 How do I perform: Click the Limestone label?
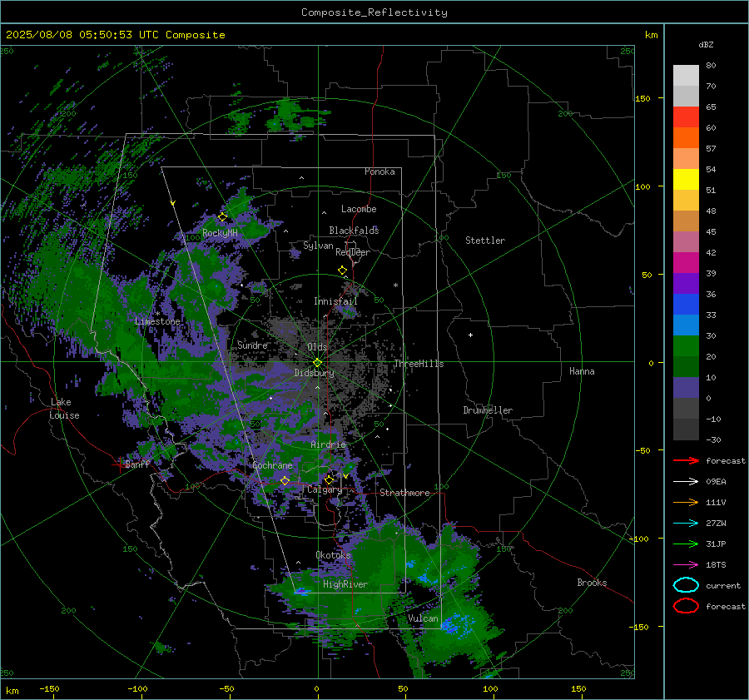[157, 321]
